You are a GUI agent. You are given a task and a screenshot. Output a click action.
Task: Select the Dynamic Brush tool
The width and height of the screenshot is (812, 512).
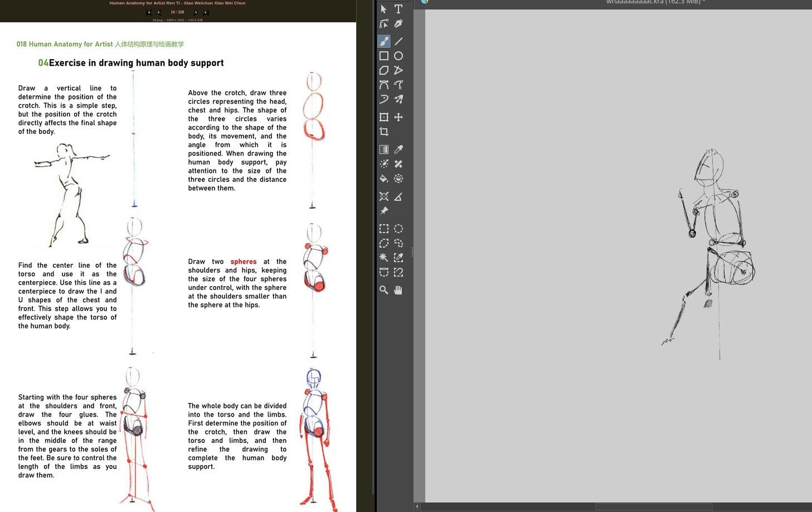(x=384, y=99)
